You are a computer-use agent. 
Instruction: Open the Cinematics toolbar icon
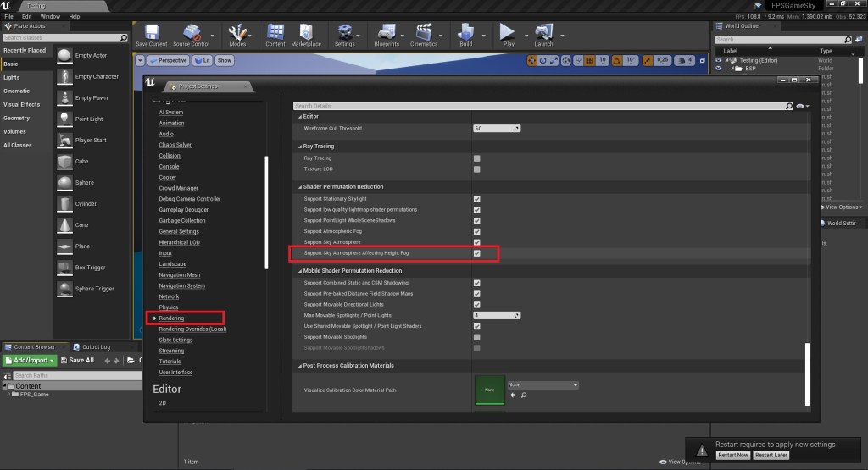pos(424,35)
